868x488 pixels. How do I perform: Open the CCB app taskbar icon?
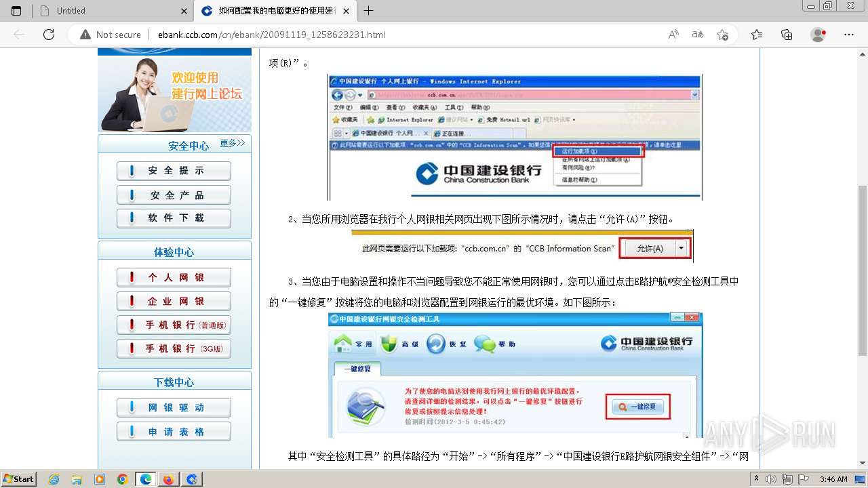click(x=192, y=479)
